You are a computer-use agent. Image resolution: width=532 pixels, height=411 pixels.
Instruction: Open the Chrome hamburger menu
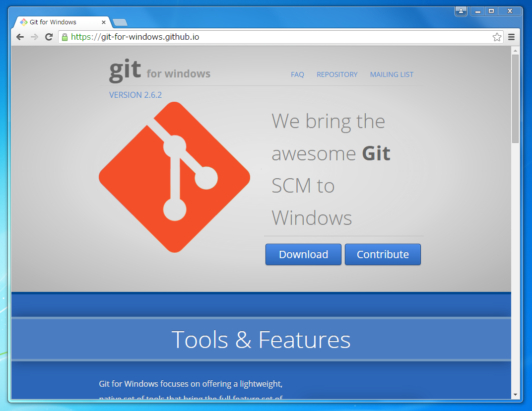click(511, 37)
